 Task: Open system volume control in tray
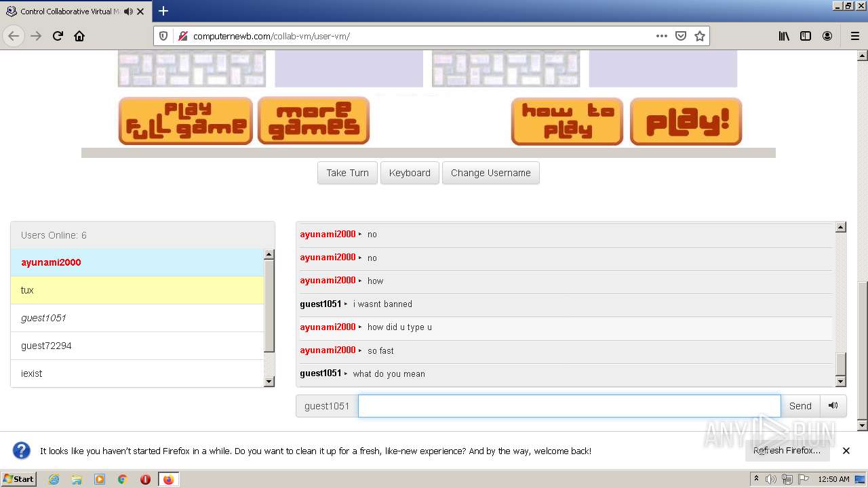tap(771, 479)
